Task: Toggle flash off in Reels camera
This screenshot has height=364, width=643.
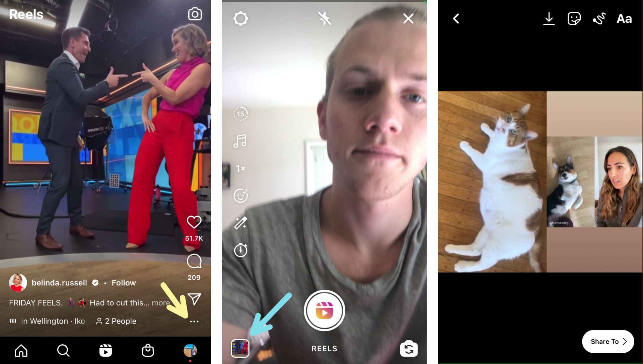Action: tap(324, 18)
